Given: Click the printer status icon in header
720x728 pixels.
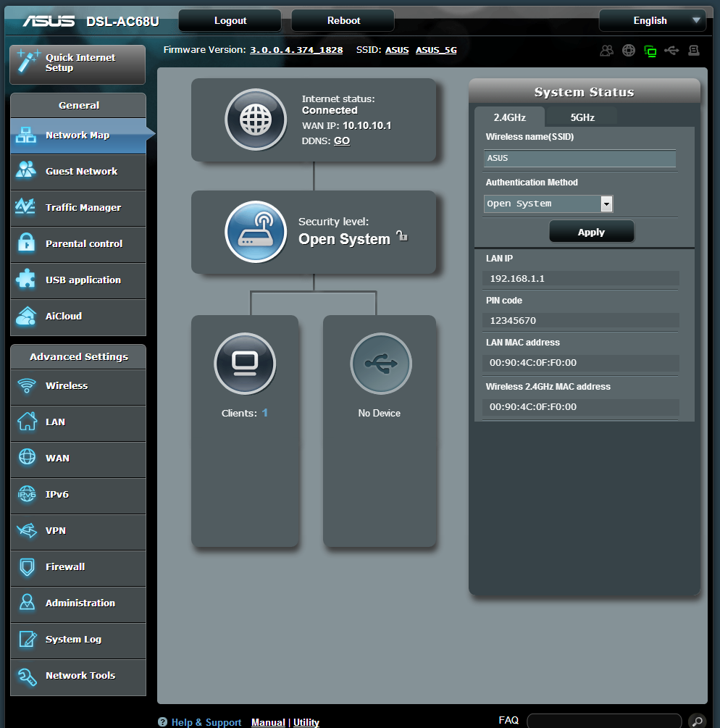Looking at the screenshot, I should pyautogui.click(x=694, y=50).
